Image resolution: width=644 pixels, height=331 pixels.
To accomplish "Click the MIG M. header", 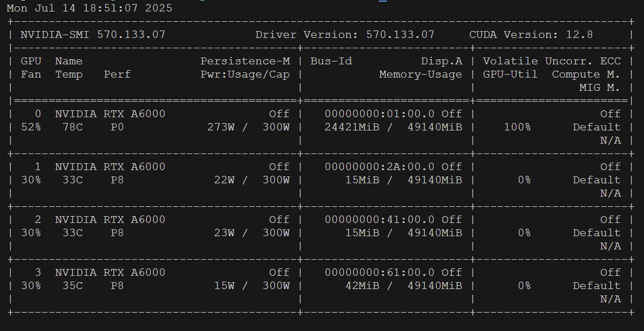I will [x=600, y=87].
